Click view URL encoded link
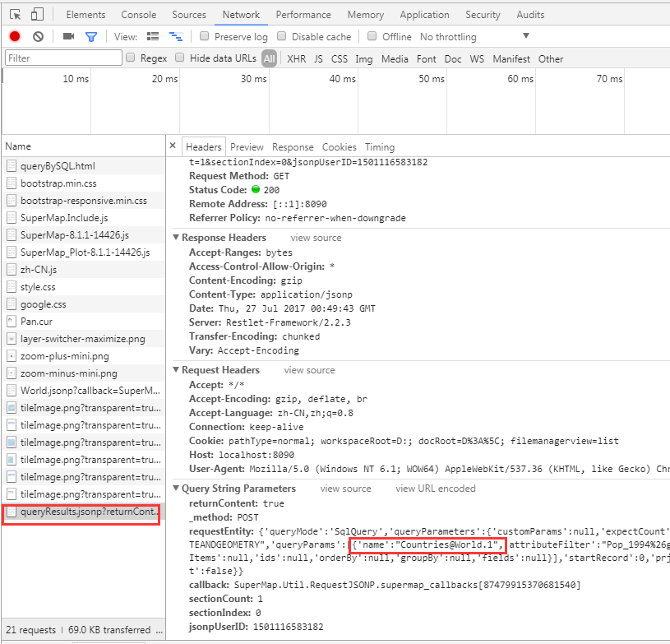The width and height of the screenshot is (670, 644). (436, 489)
